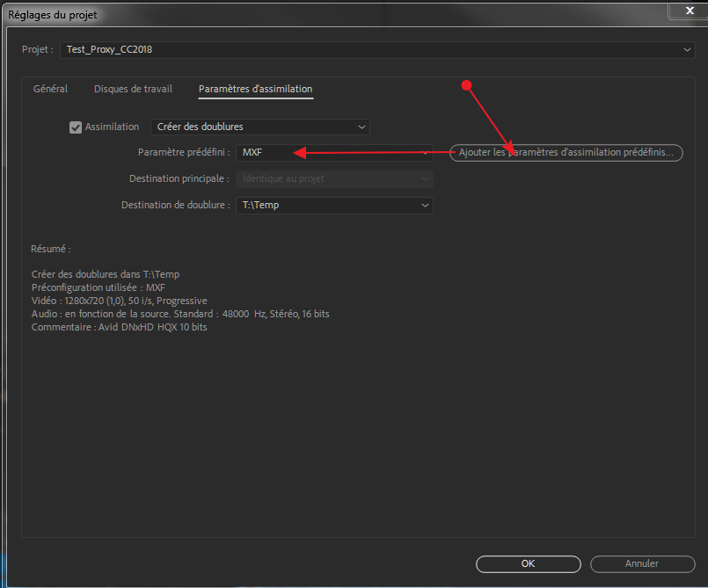
Task: Open the Créer des doublures dropdown
Action: [260, 127]
